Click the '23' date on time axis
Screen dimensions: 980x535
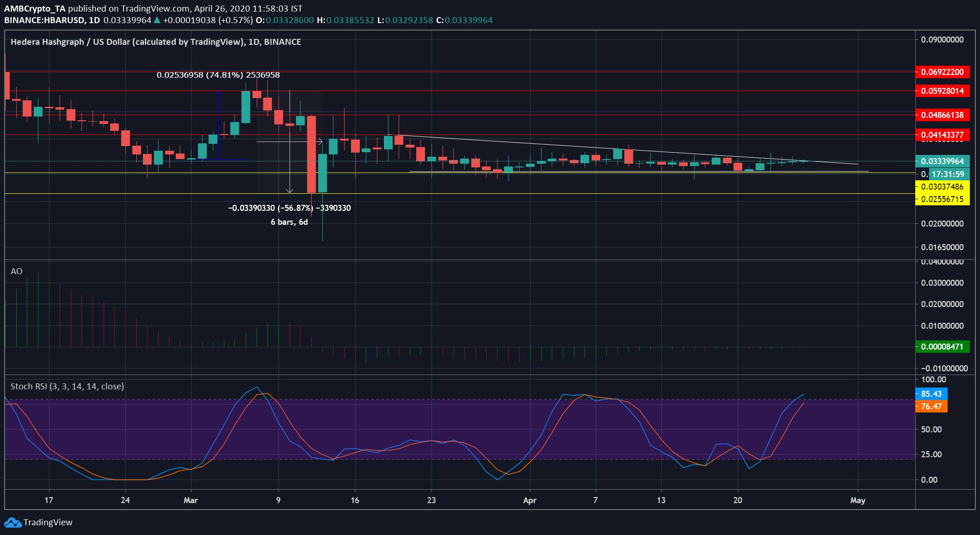(431, 500)
